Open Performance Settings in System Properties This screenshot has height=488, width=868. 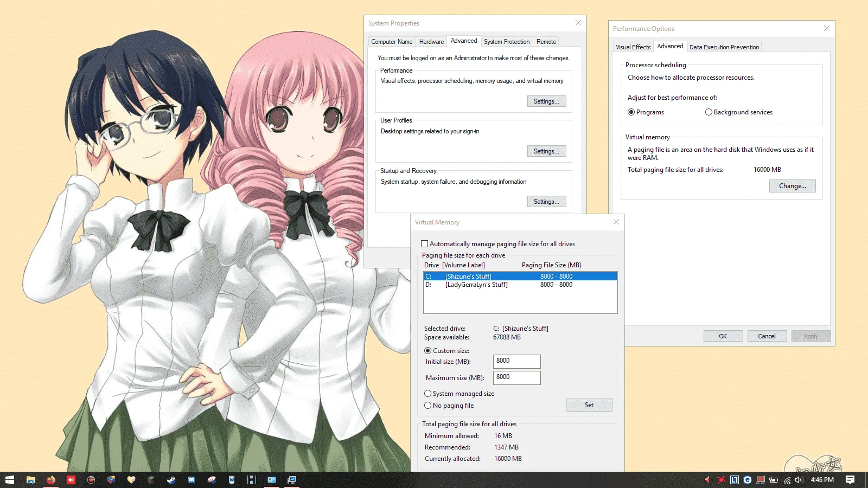(x=546, y=101)
